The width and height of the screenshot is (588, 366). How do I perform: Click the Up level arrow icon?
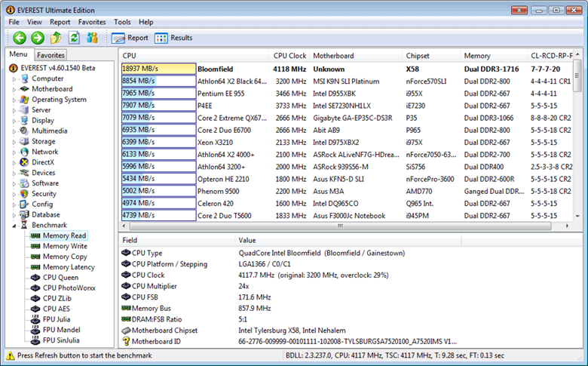[56, 38]
